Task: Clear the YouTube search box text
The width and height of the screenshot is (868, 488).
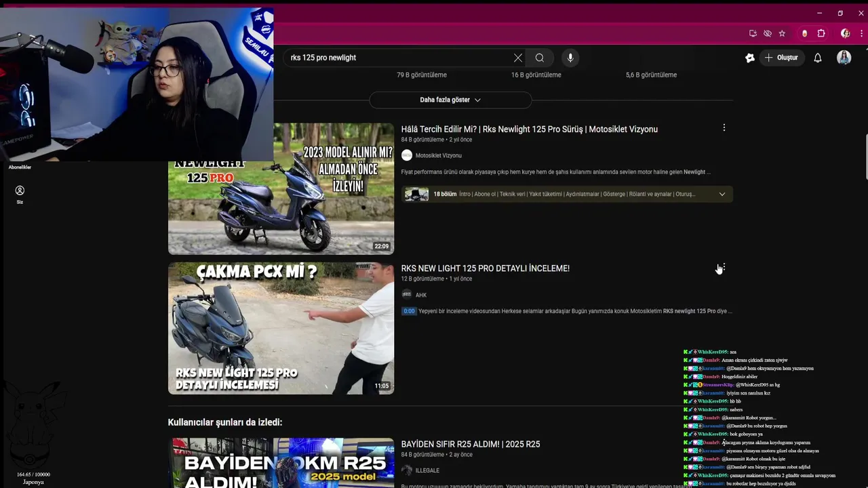Action: click(518, 58)
